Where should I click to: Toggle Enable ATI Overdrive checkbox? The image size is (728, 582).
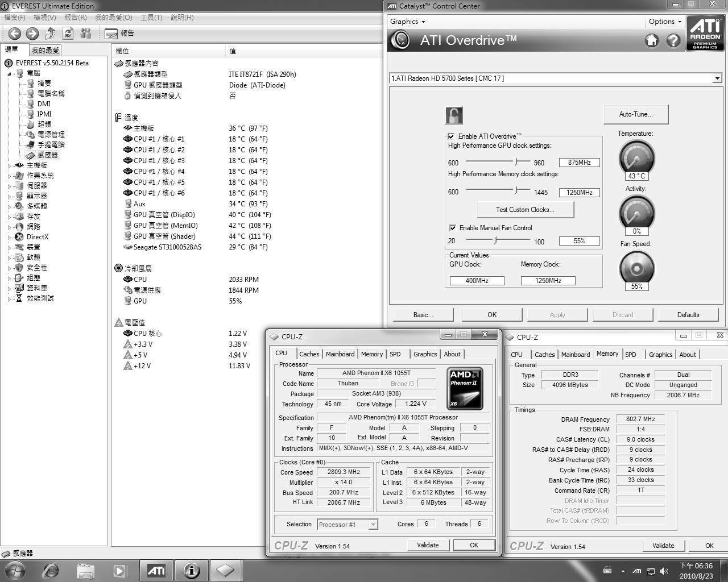pyautogui.click(x=451, y=136)
